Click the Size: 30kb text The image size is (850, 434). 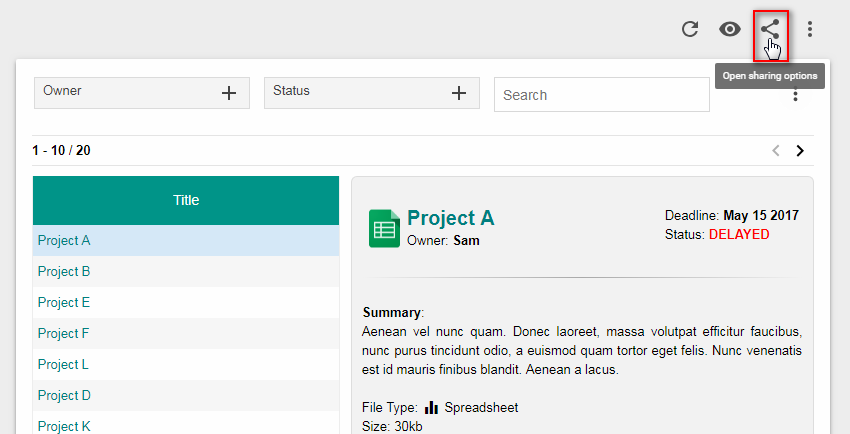coord(392,426)
